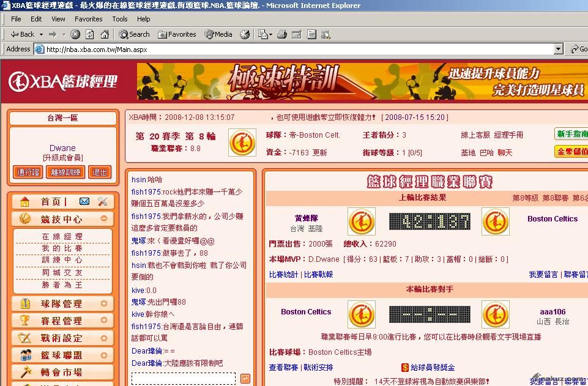The image size is (588, 386).
Task: Open mailbox envelope icon in sidebar
Action: coord(84,202)
